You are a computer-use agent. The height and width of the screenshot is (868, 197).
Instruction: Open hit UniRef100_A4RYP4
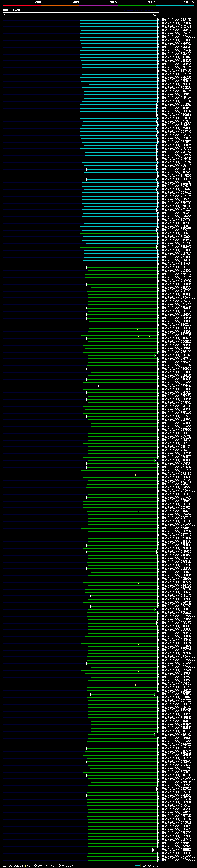click(177, 91)
